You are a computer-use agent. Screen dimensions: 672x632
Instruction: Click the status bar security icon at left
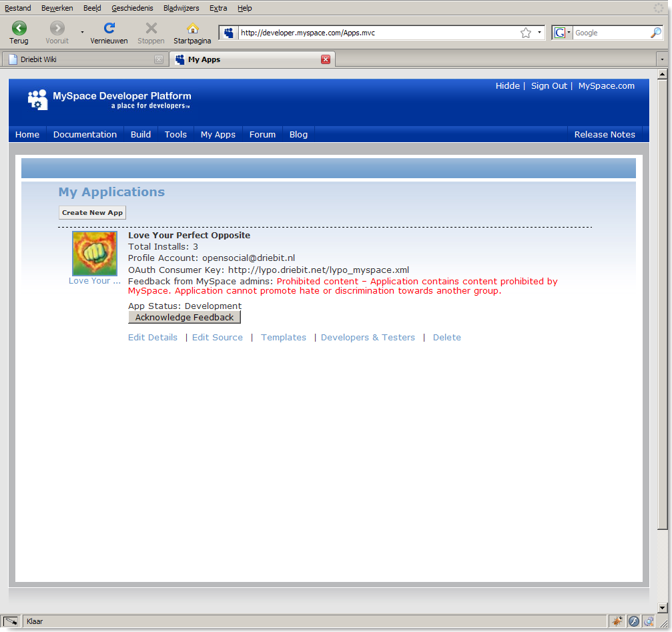11,621
